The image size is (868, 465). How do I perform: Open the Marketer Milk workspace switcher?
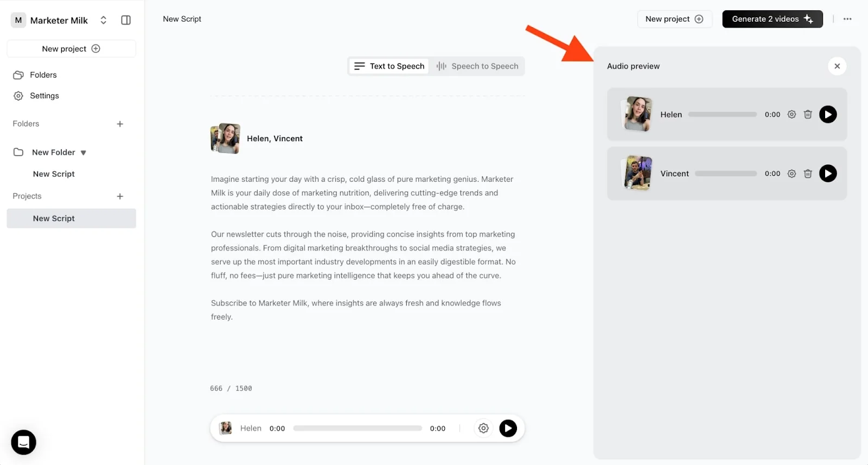(x=103, y=20)
